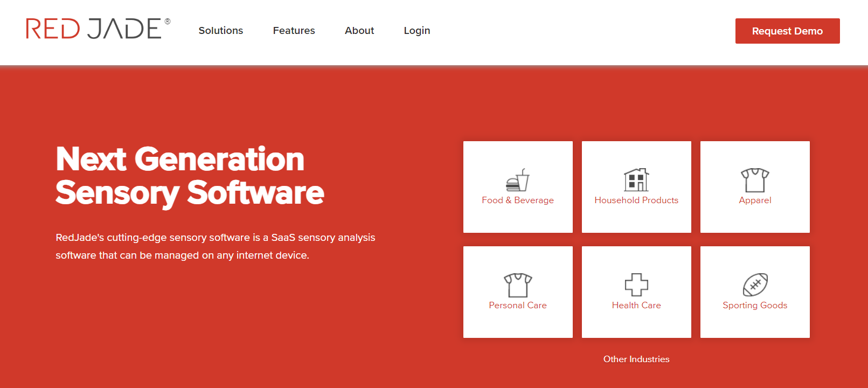Click the t-shirt icon above Apparel
Screen dimensions: 868x388
[755, 180]
